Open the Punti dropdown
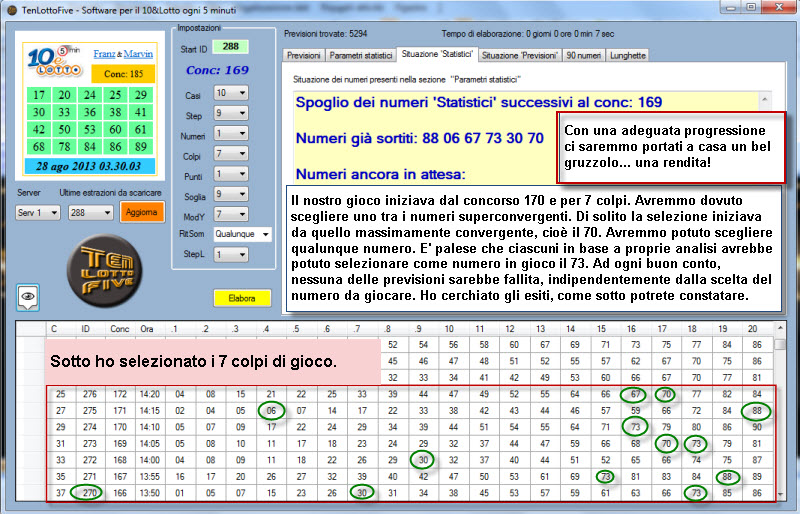The image size is (800, 514). [x=231, y=174]
